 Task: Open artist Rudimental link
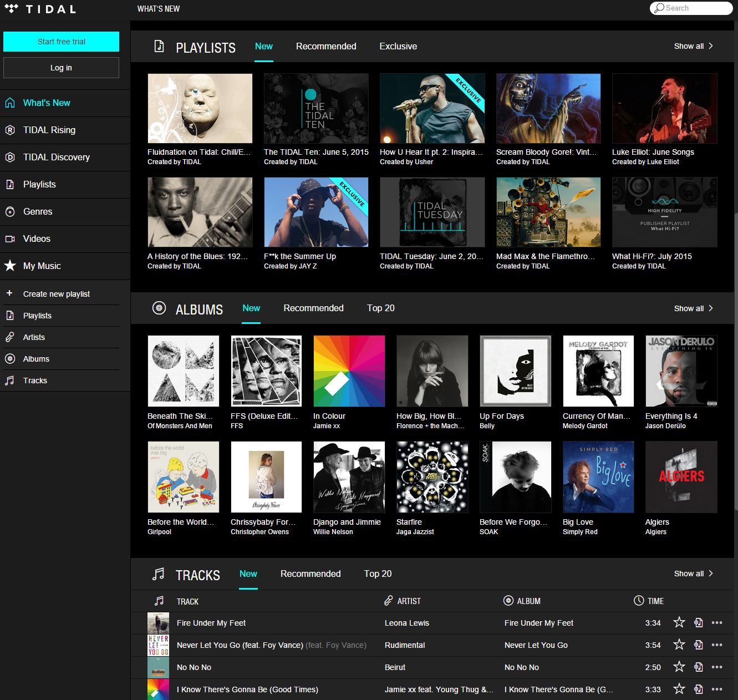[405, 645]
